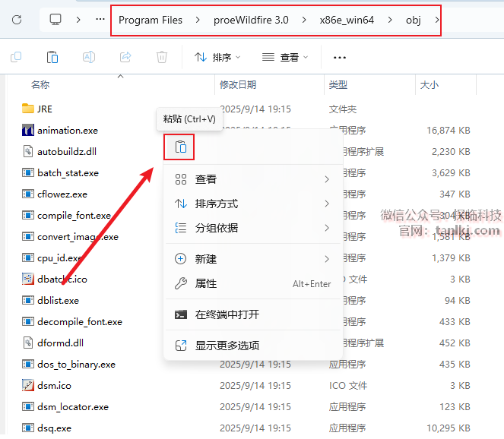Go to Program Files breadcrumb

pyautogui.click(x=151, y=20)
